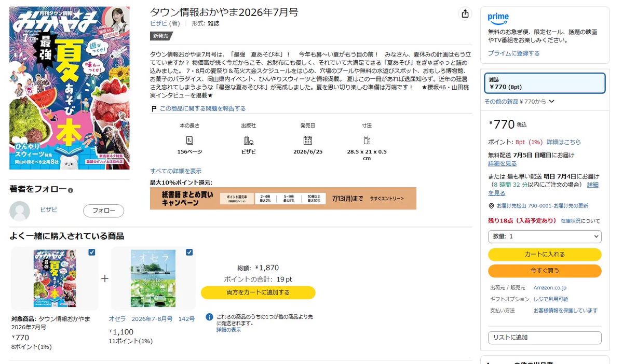Click the main magazine cover image
Viewport: 623px width, 364px height.
click(70, 88)
